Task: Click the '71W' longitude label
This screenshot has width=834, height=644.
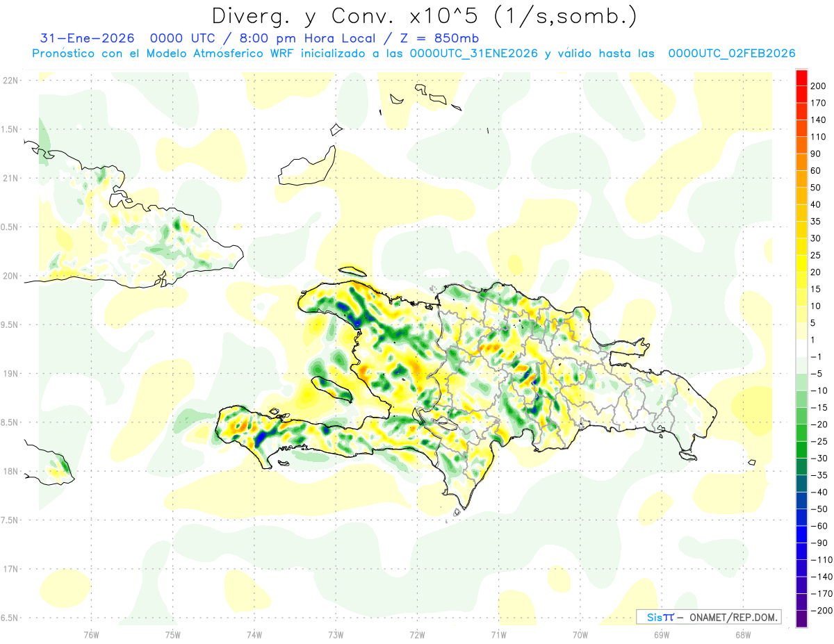Action: (498, 634)
